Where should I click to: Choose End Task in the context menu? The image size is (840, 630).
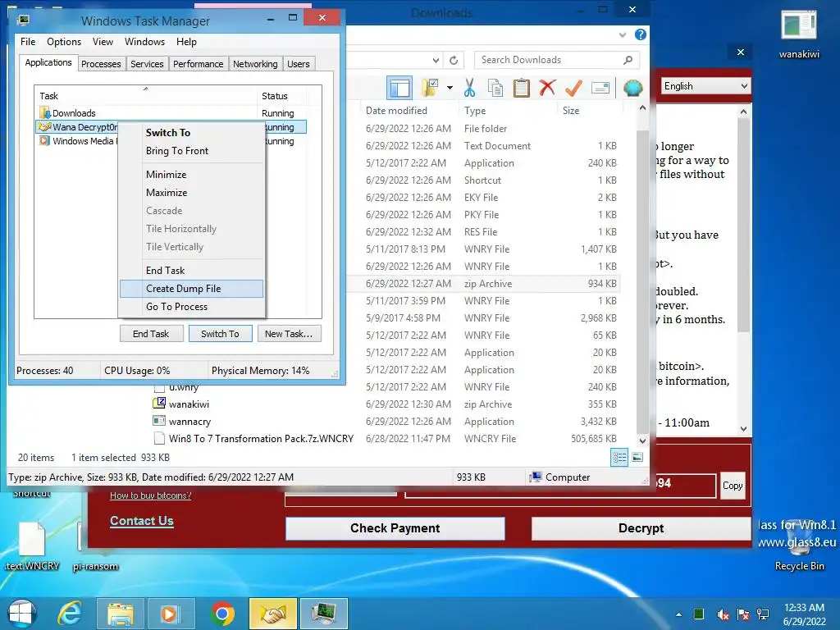pos(191,270)
